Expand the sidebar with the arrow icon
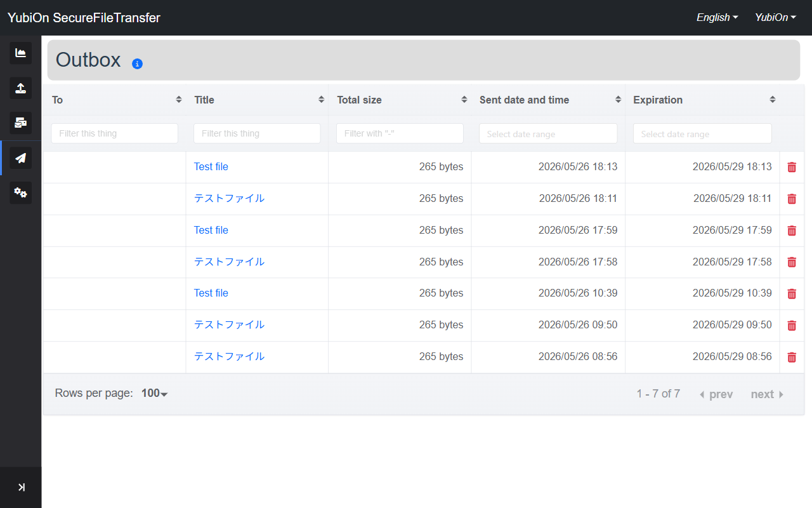The image size is (812, 508). pyautogui.click(x=21, y=487)
